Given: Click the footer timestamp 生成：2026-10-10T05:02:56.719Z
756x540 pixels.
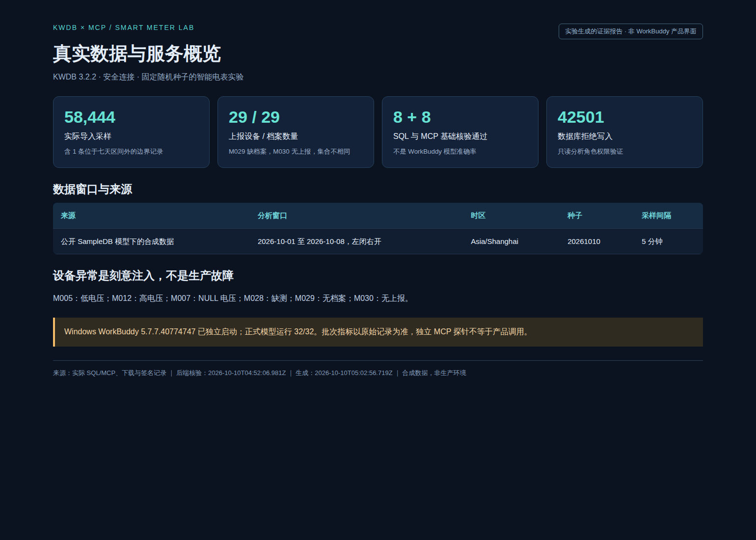Looking at the screenshot, I should pyautogui.click(x=344, y=373).
